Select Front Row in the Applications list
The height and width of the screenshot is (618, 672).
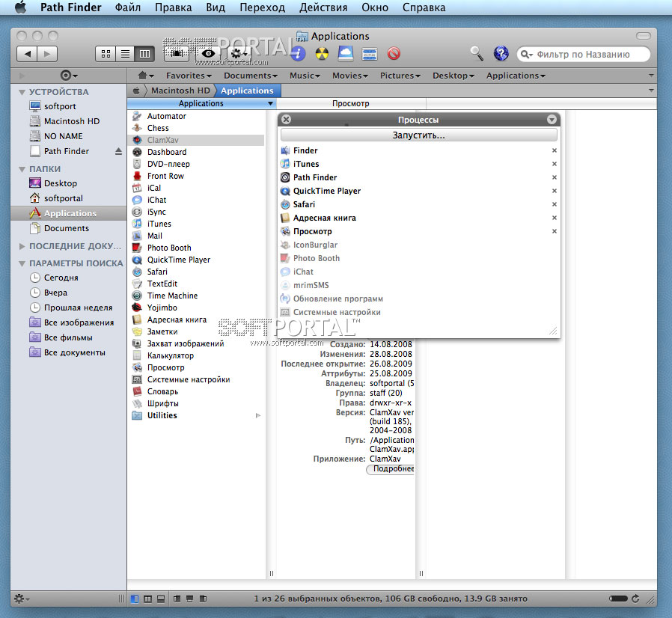coord(196,176)
